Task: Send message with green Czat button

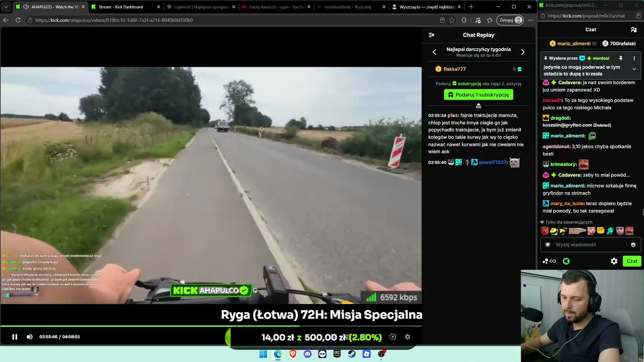Action: pyautogui.click(x=632, y=261)
